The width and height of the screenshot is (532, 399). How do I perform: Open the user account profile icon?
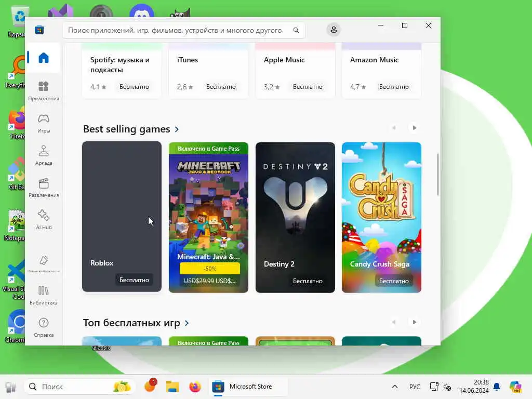pyautogui.click(x=334, y=30)
